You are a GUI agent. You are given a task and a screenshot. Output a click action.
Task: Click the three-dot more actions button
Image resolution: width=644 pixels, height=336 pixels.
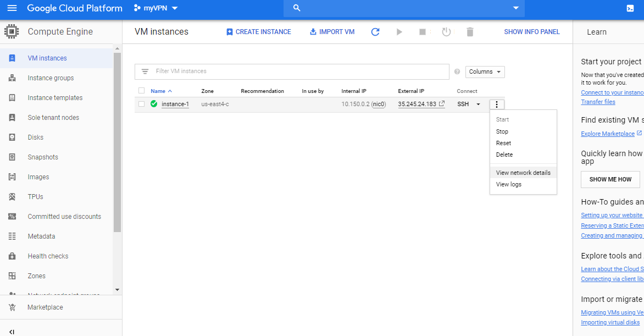pyautogui.click(x=497, y=104)
